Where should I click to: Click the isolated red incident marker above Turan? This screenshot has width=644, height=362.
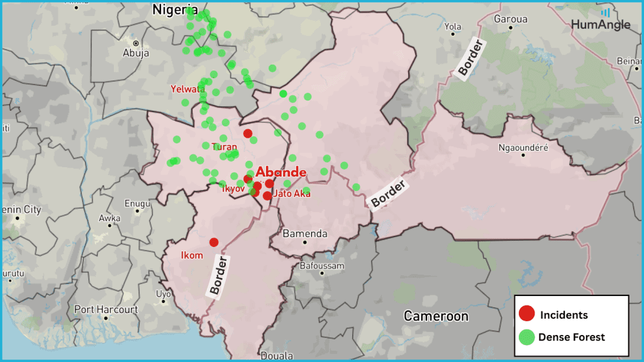248,133
